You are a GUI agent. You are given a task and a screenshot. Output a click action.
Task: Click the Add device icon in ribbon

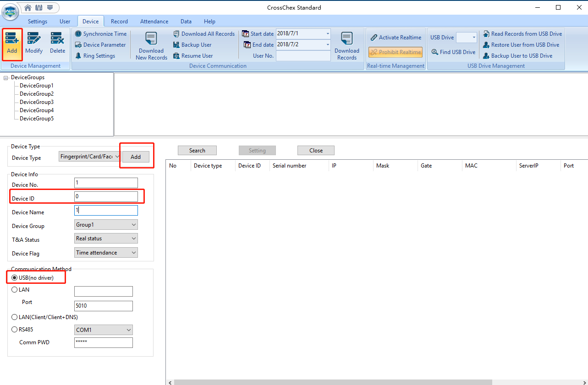click(x=12, y=39)
